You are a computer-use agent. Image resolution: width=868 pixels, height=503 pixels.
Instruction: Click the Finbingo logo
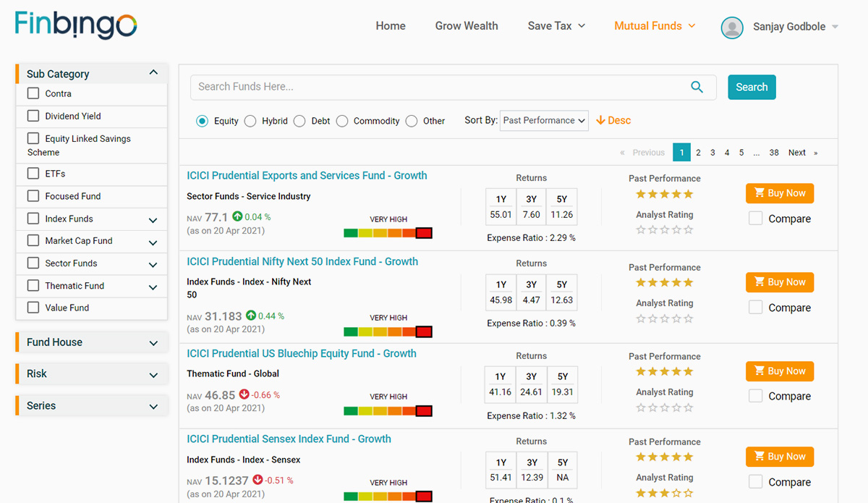76,25
